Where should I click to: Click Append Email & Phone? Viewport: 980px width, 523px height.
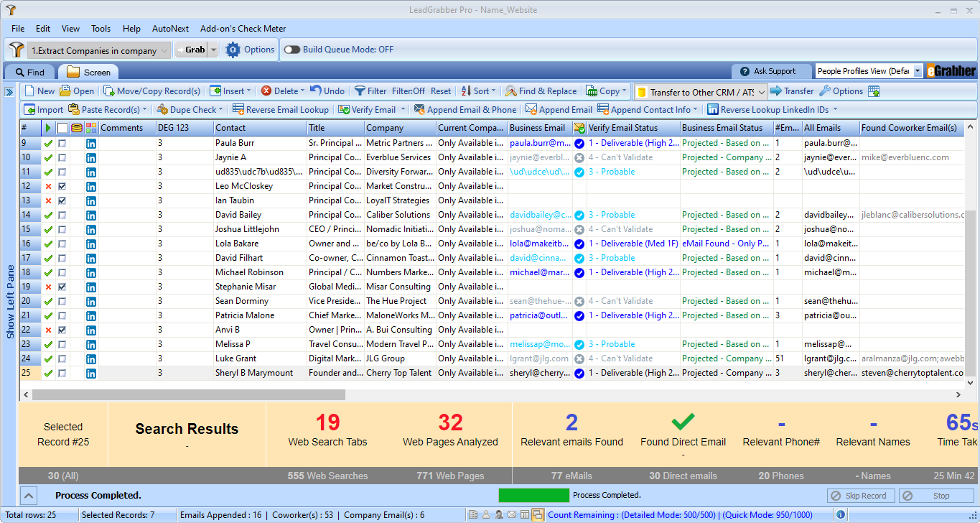465,110
